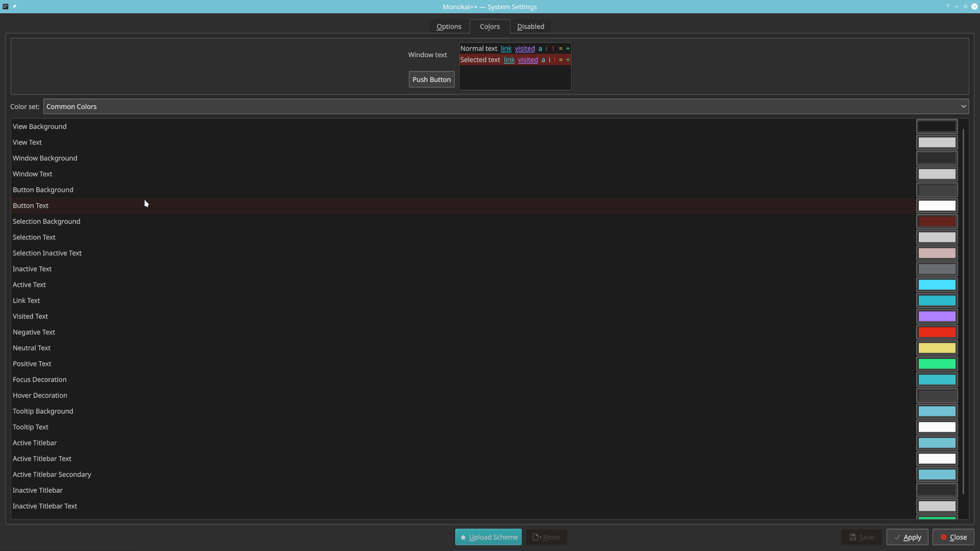Click the System Settings app icon in titlebar
This screenshot has width=980, height=551.
[6, 7]
